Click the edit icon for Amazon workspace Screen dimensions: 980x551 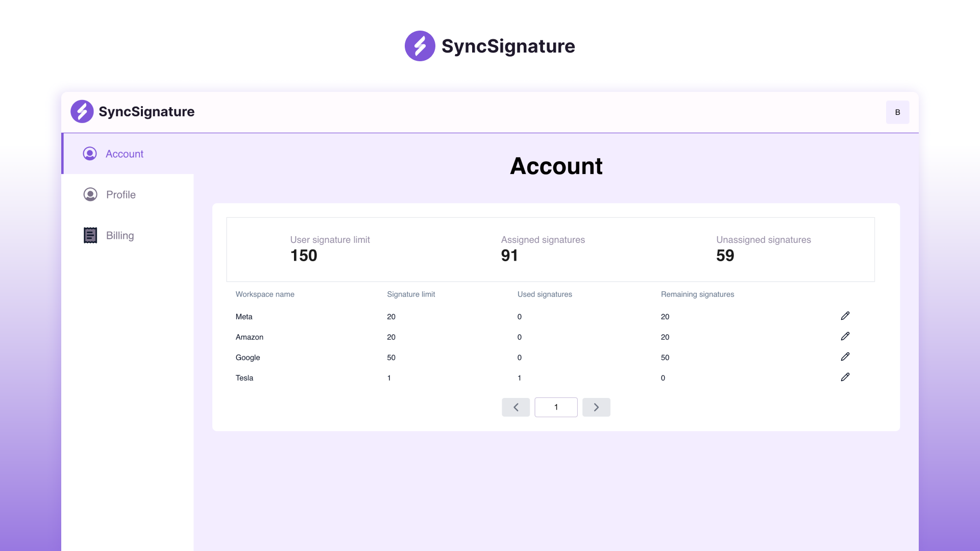point(845,336)
